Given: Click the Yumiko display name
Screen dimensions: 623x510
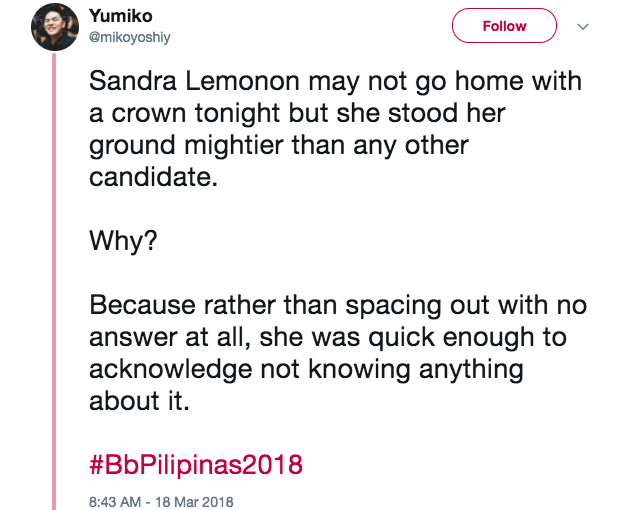Looking at the screenshot, I should pos(121,16).
